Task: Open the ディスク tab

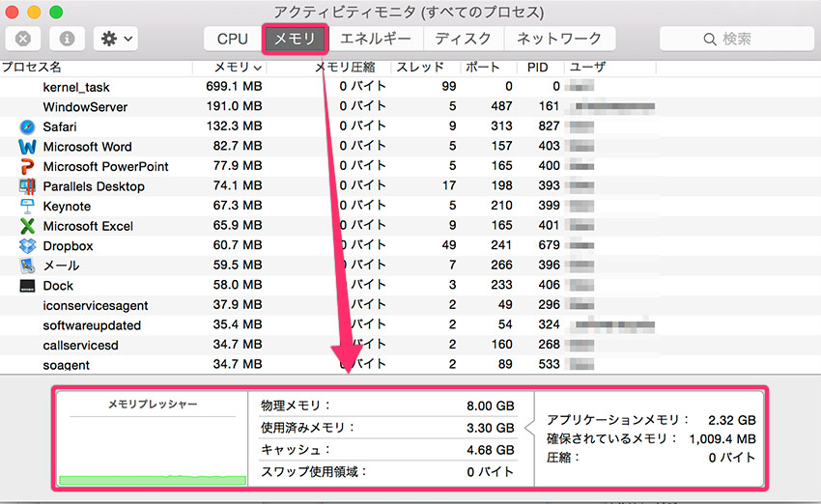Action: 463,39
